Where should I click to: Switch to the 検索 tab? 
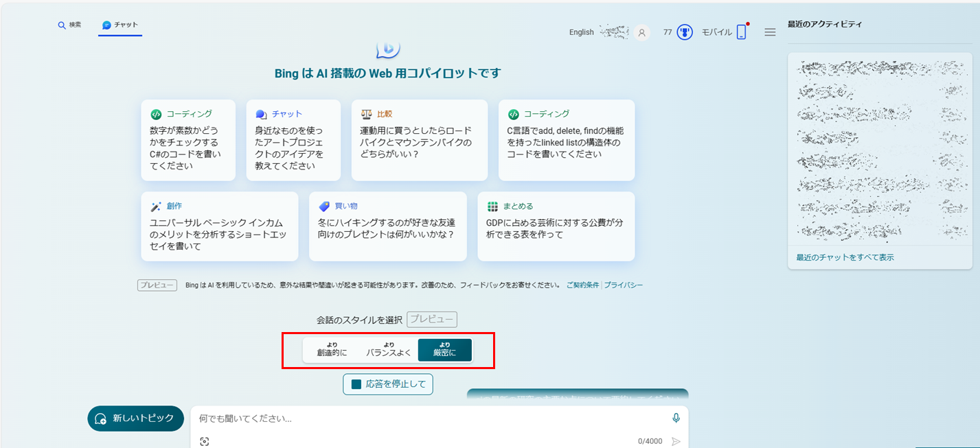click(x=69, y=25)
